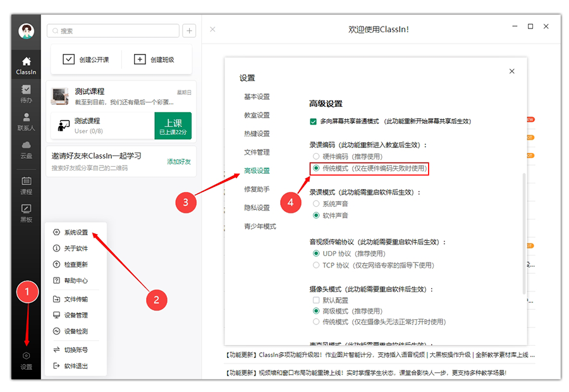Open 教室设置 settings tab
Viewport: 569px width, 392px height.
click(257, 115)
